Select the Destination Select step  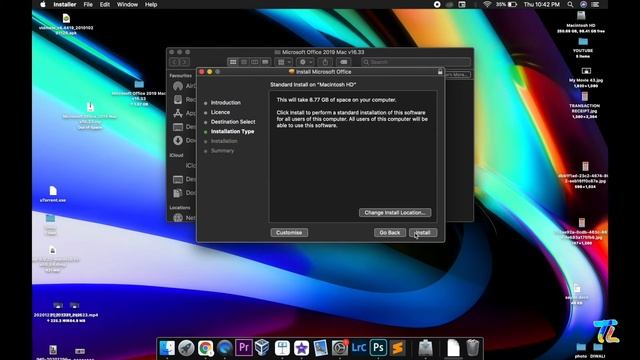click(x=233, y=122)
